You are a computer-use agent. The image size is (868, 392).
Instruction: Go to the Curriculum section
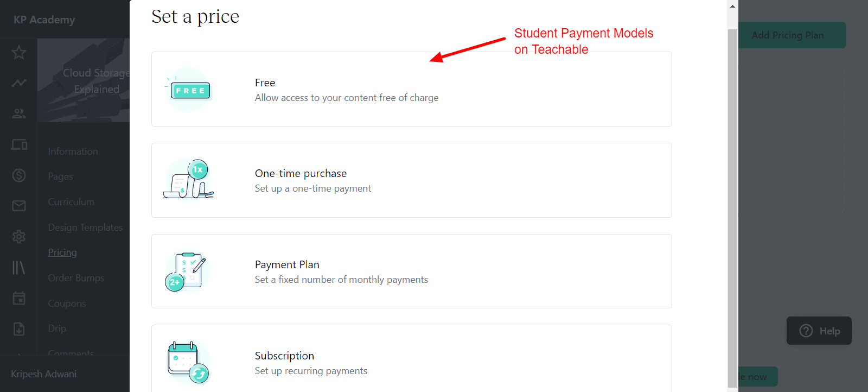tap(71, 202)
